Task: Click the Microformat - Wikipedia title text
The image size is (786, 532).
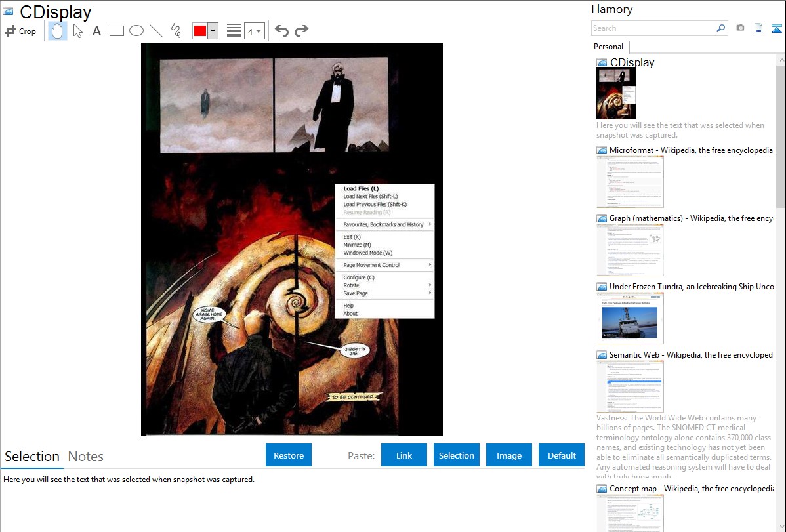Action: 691,150
